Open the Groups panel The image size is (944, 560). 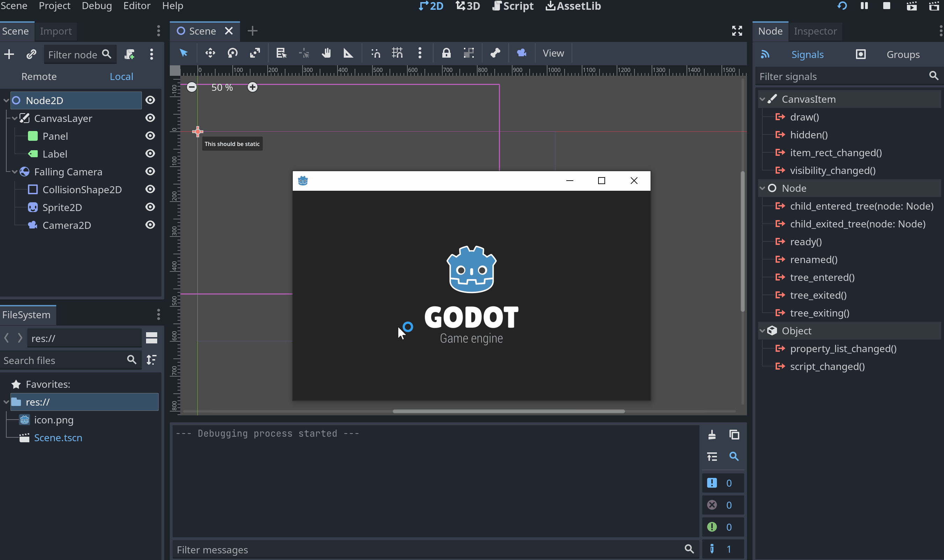coord(902,54)
